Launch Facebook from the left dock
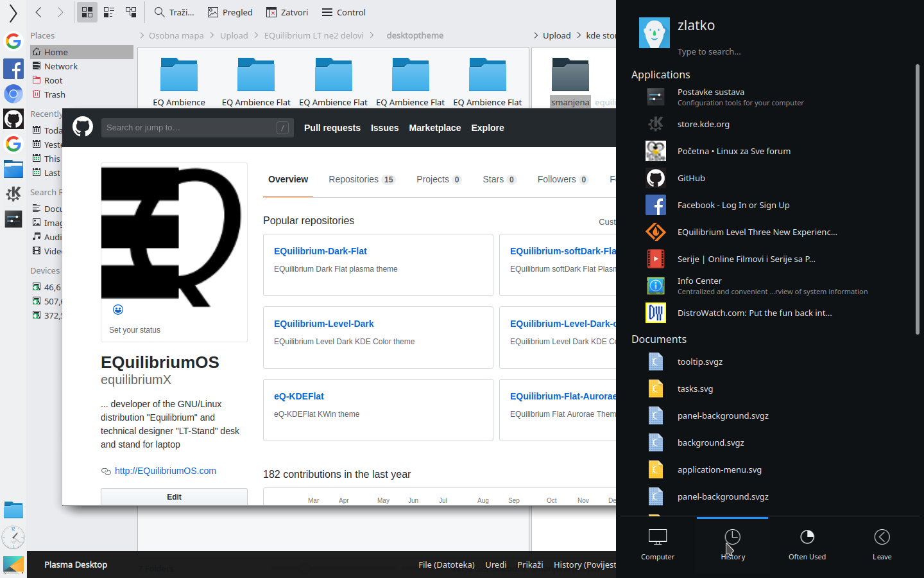The width and height of the screenshot is (924, 578). pyautogui.click(x=13, y=69)
